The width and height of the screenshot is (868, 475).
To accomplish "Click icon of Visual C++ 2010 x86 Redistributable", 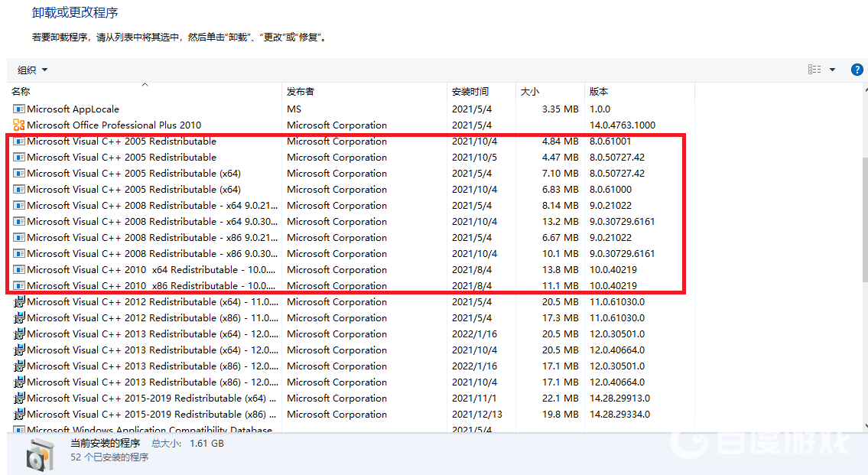I will [x=19, y=285].
